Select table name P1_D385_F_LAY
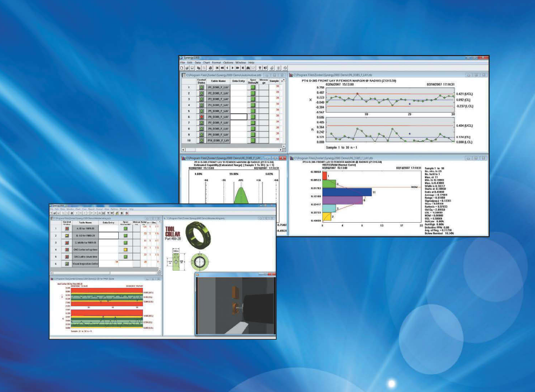Screen dimensions: 535x392 tap(218, 87)
